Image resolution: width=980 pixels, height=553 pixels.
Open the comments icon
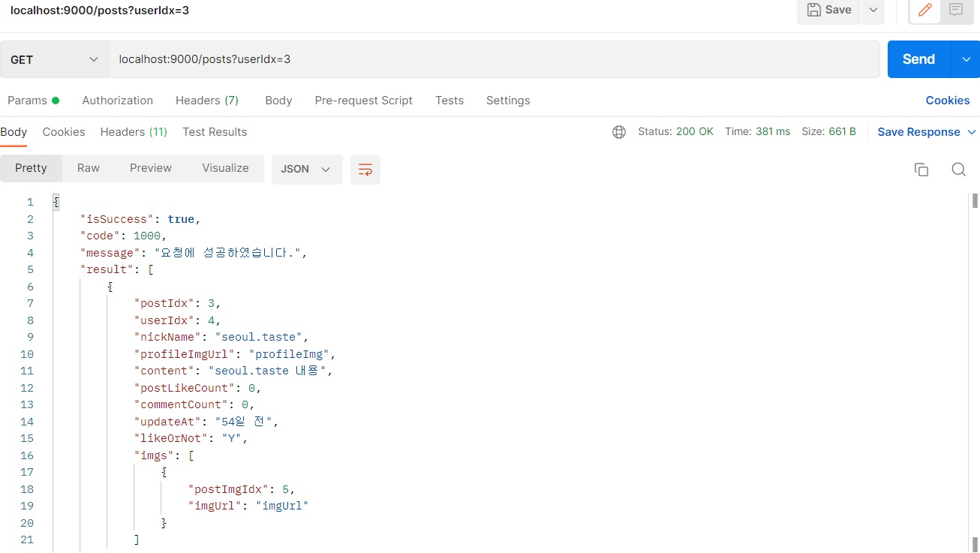(956, 10)
